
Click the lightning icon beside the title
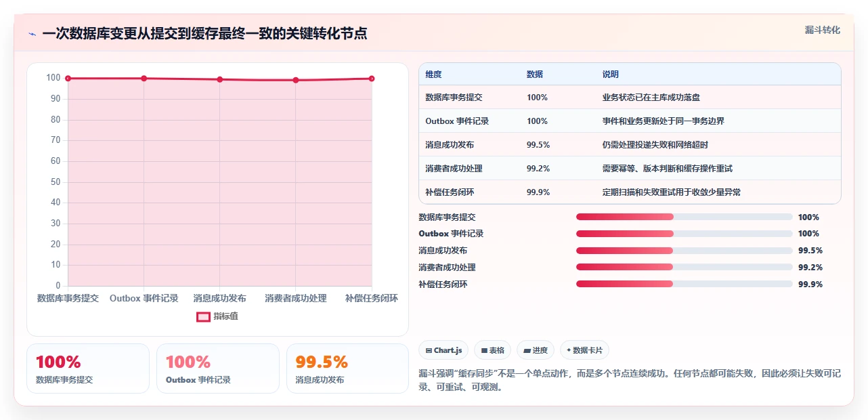pos(32,34)
